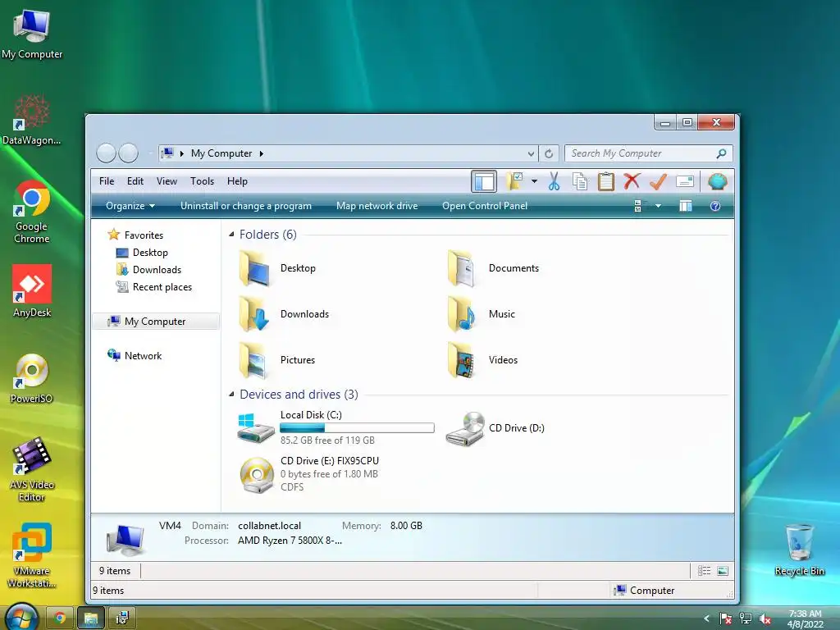The image size is (840, 630).
Task: Click Open Control Panel
Action: tap(485, 206)
